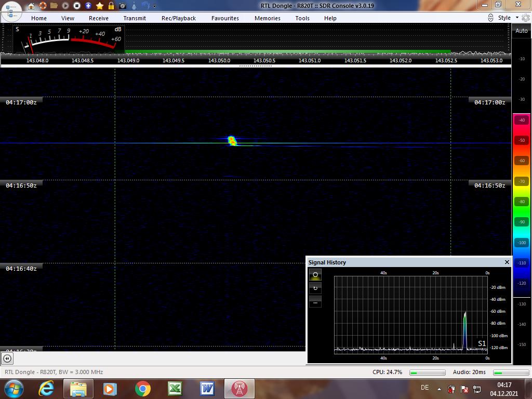This screenshot has width=532, height=399.
Task: Open the Windows Start menu
Action: [14, 389]
